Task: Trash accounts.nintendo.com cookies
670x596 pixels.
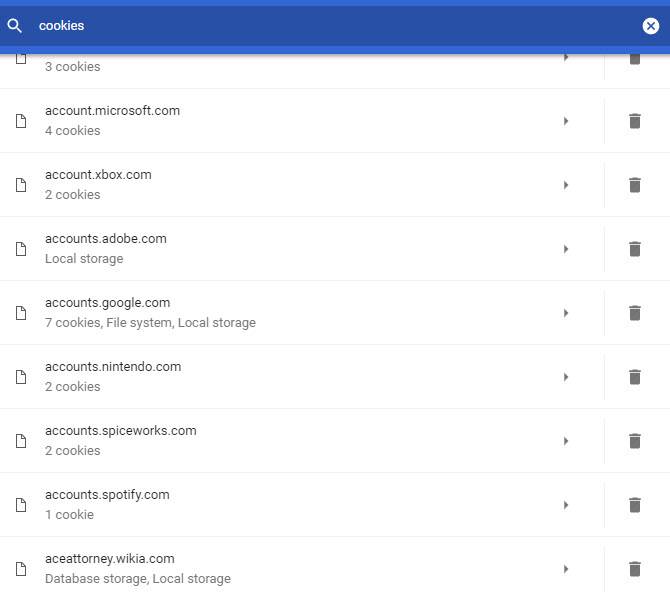Action: pyautogui.click(x=635, y=377)
